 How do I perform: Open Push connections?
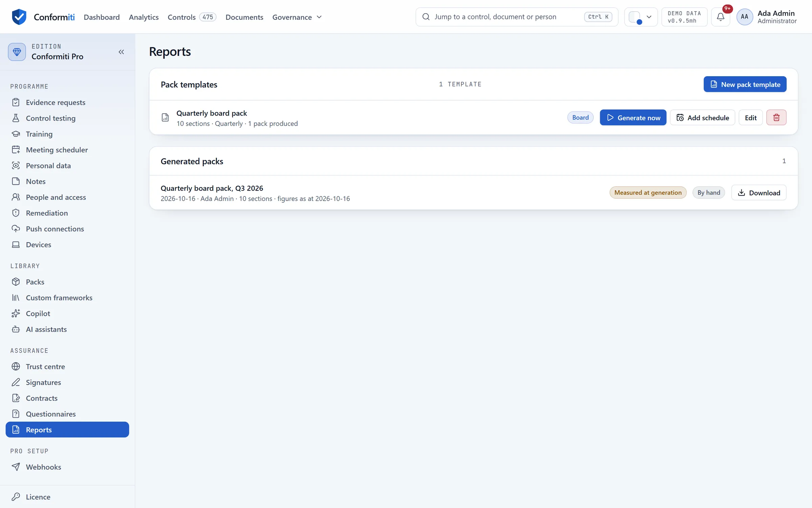tap(67, 229)
